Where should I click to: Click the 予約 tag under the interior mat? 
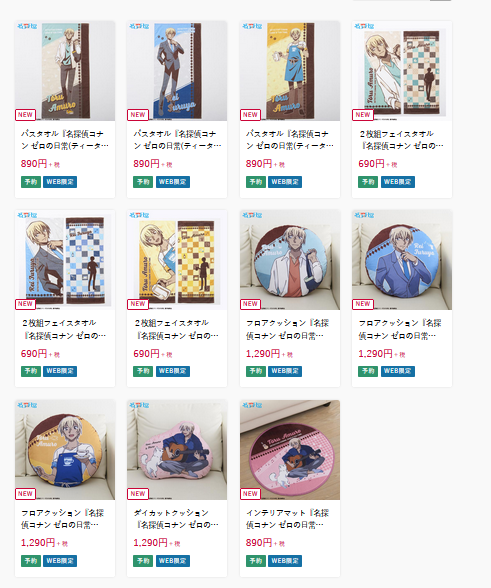pos(256,561)
